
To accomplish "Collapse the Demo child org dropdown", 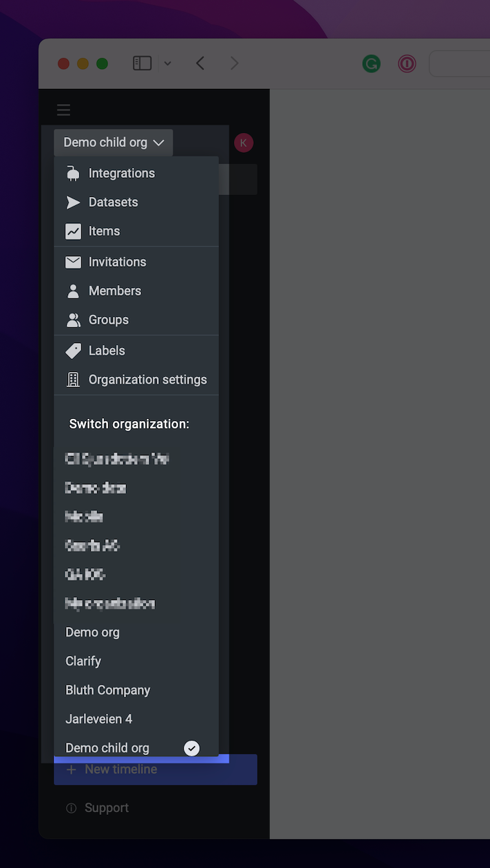I will (x=114, y=143).
